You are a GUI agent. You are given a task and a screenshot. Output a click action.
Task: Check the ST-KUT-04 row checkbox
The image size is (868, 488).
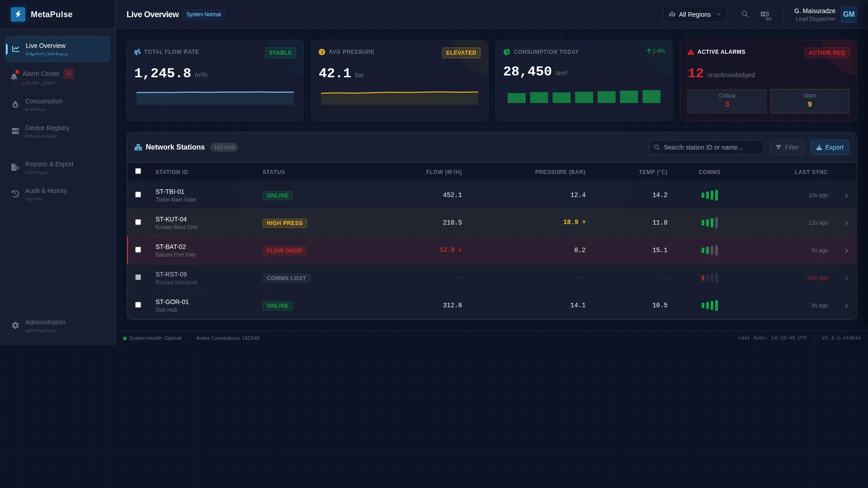tap(138, 222)
